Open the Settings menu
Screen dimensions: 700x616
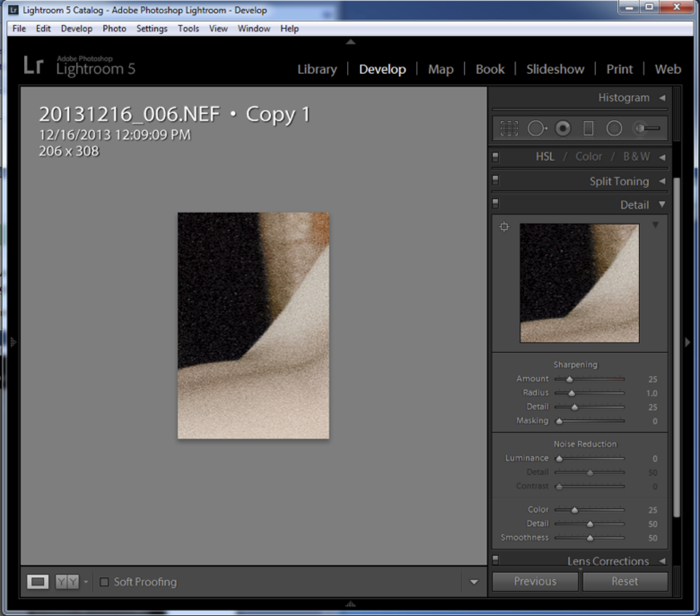click(152, 28)
